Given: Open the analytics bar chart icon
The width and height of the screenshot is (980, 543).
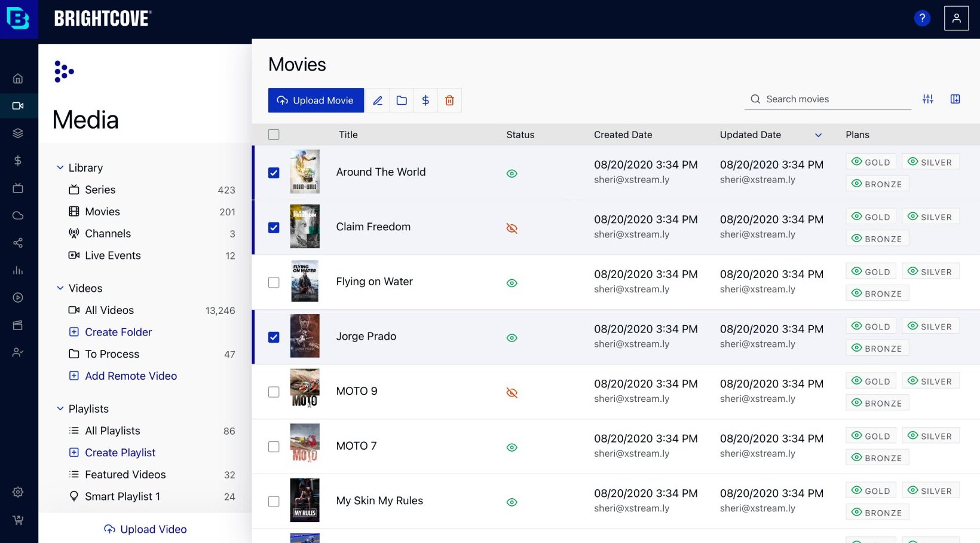Looking at the screenshot, I should point(18,270).
